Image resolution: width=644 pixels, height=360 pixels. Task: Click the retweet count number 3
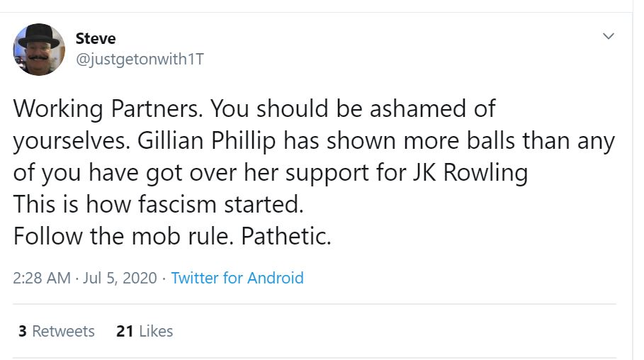pos(23,331)
